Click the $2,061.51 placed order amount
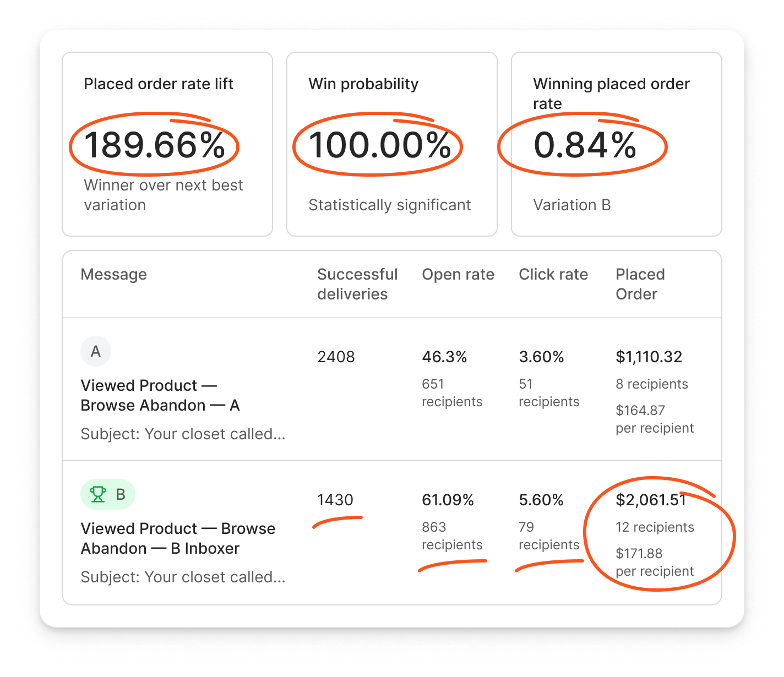784x677 pixels. [x=651, y=500]
